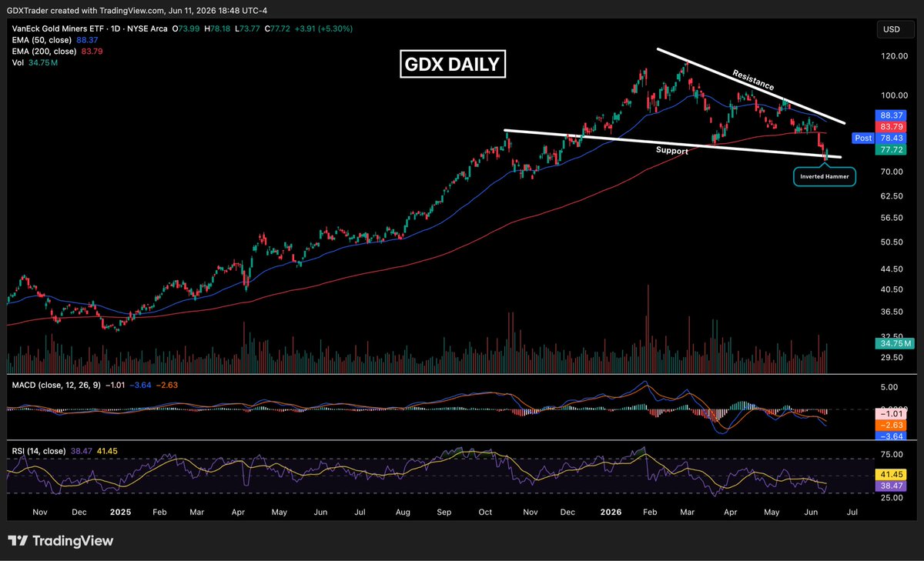Click the 70.00 price scale value
Image resolution: width=924 pixels, height=561 pixels.
[892, 172]
